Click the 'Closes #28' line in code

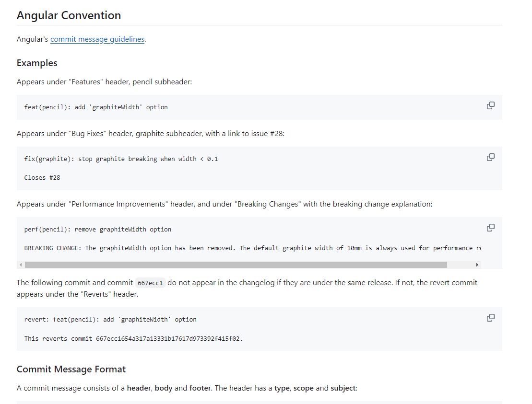tap(42, 178)
